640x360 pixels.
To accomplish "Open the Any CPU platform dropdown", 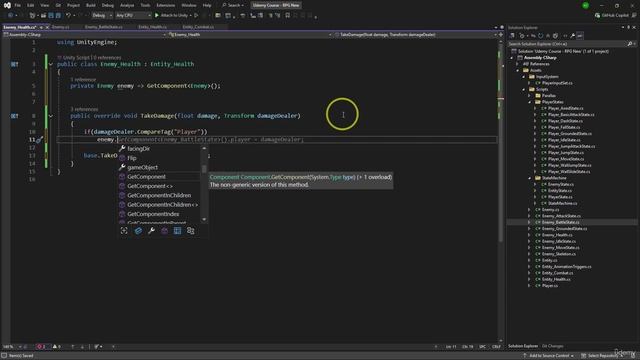I will click(x=133, y=16).
